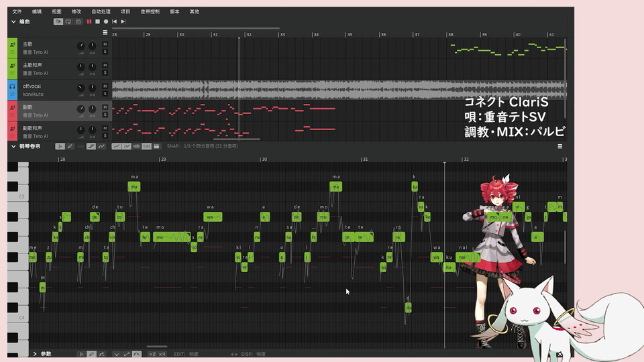Collapse the 编曲 arrangement panel
The height and width of the screenshot is (362, 644).
[x=13, y=21]
